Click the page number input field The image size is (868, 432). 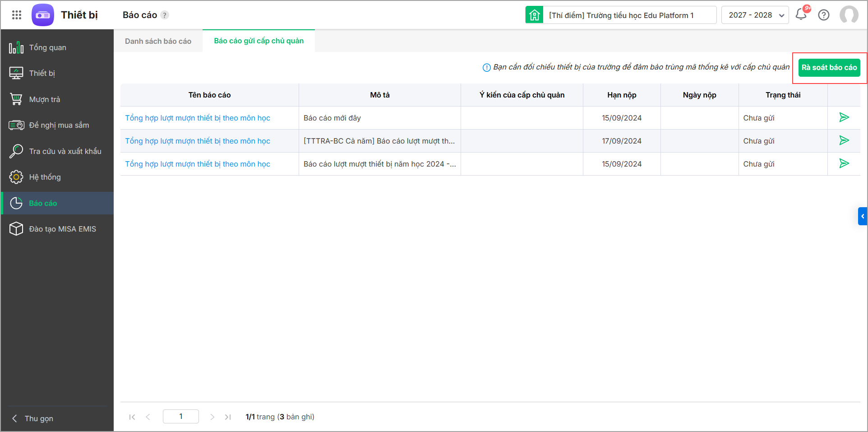point(181,416)
